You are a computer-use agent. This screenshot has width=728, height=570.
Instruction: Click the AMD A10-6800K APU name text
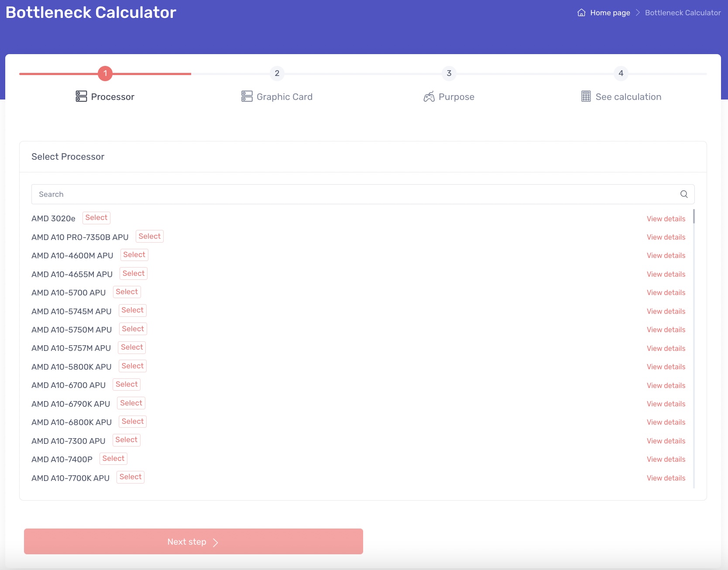point(72,422)
